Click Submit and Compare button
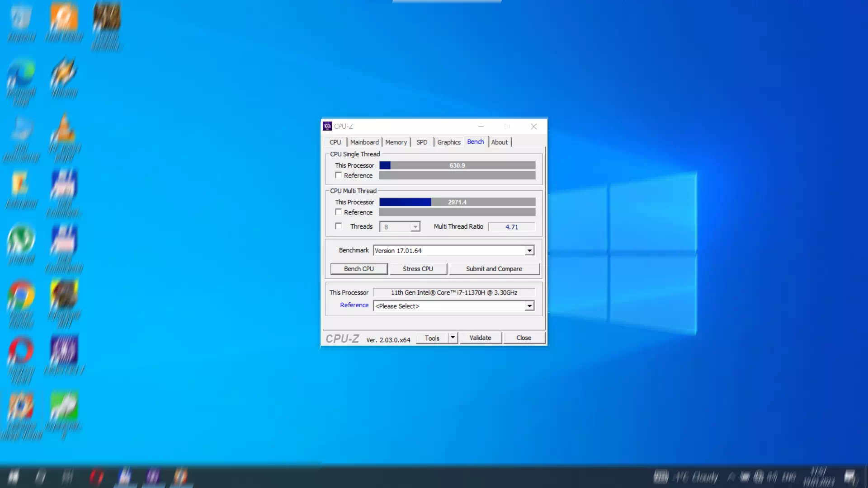Screen dimensions: 868x488 tap(494, 269)
